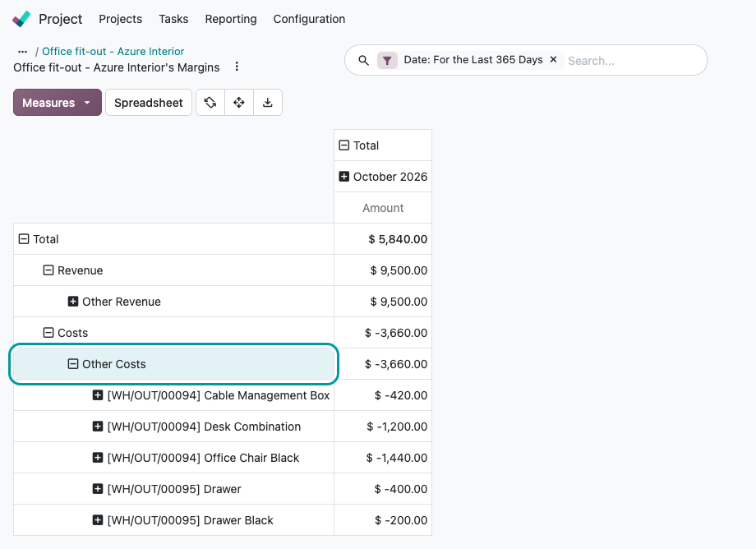Image resolution: width=756 pixels, height=549 pixels.
Task: Click the Drawer Black $ -200.00 cell
Action: coord(383,520)
